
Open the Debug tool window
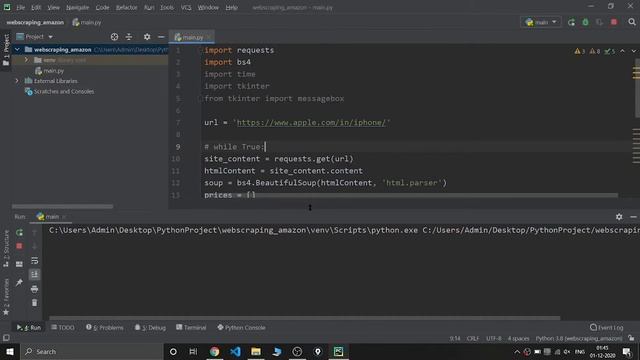150,327
